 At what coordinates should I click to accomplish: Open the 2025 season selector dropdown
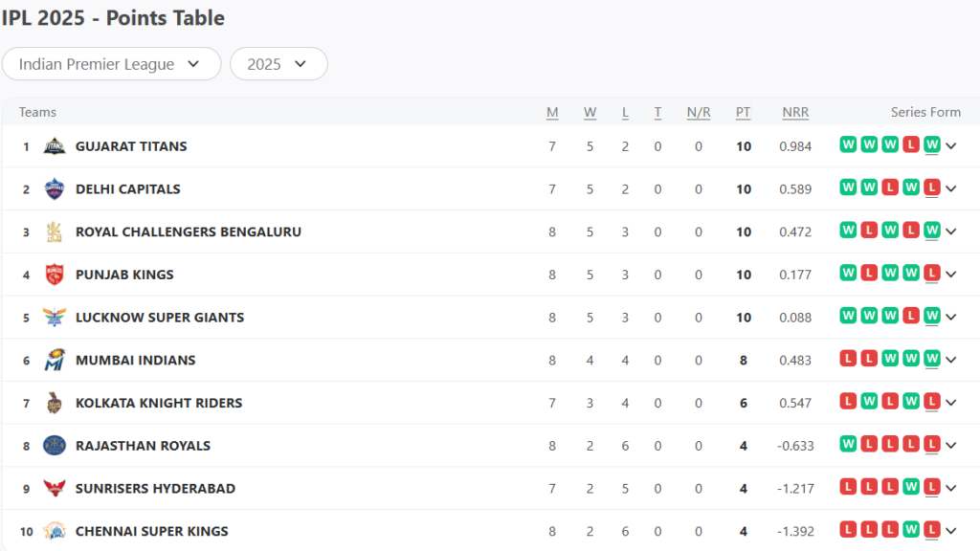pyautogui.click(x=278, y=64)
